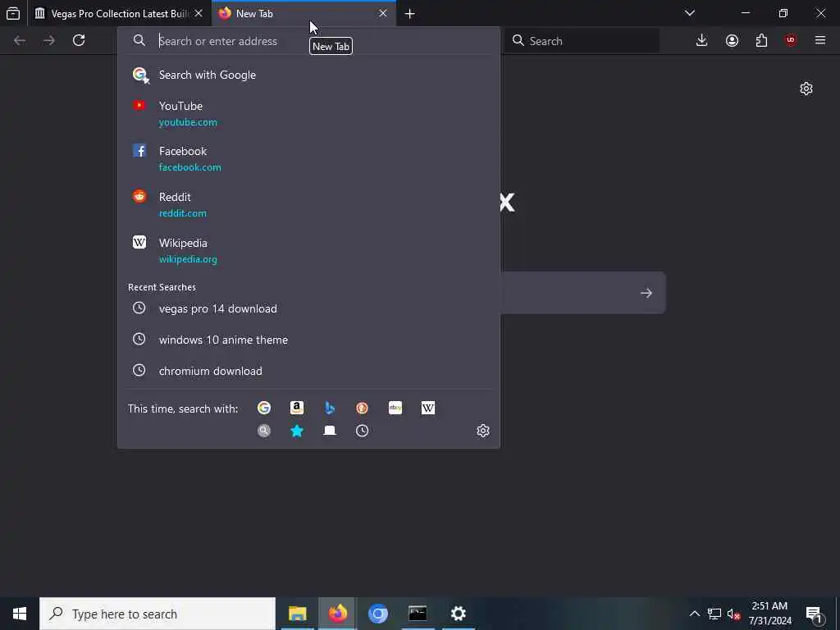Click Type here to search taskbar box
The width and height of the screenshot is (840, 630).
point(157,614)
